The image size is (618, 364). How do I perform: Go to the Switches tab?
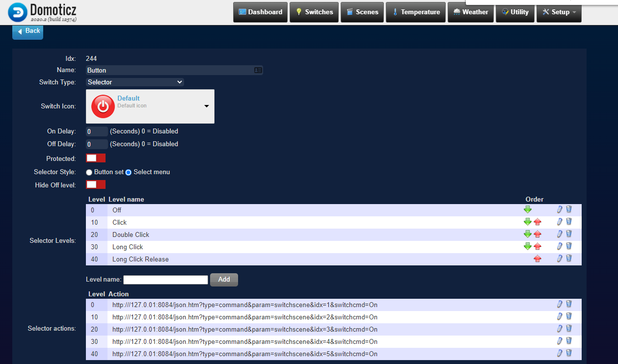pos(314,12)
